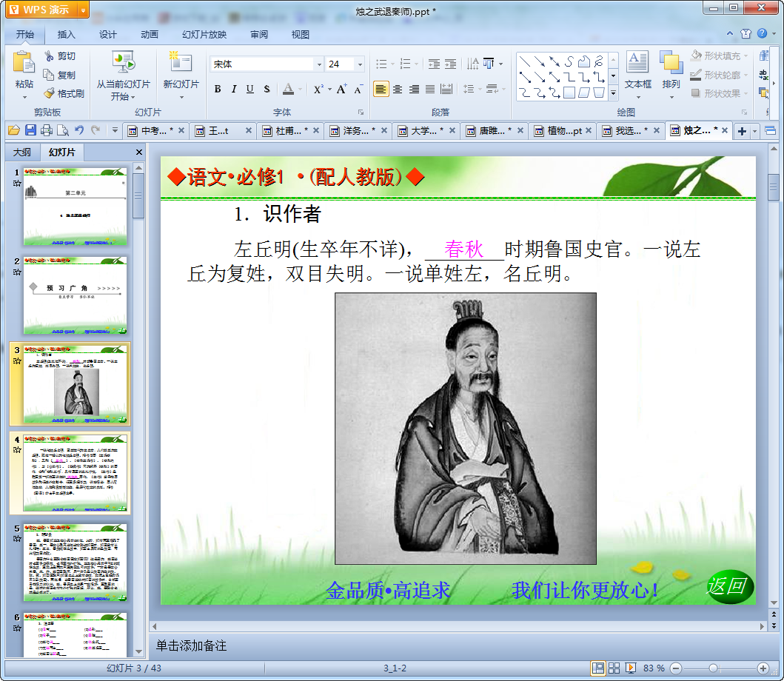Open the 插入 (Insert) ribbon tab
Image resolution: width=784 pixels, height=681 pixels.
pos(66,35)
